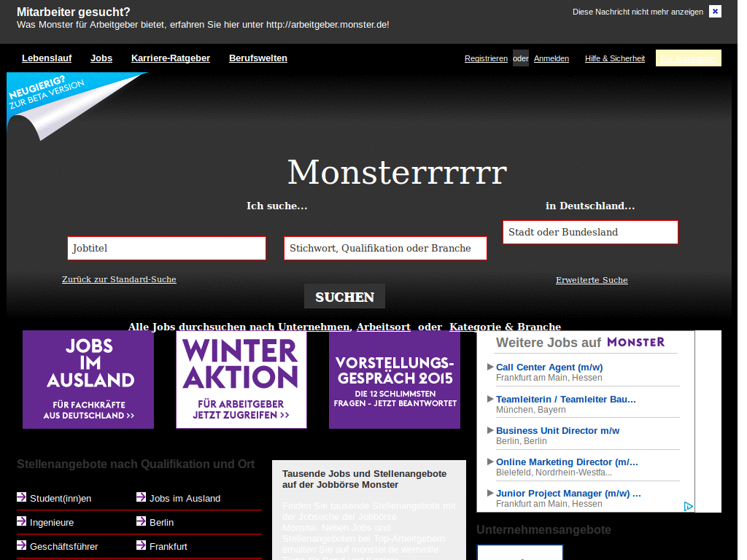Click Frankfurt am Main, Hessen under Call Center Agent
Image resolution: width=747 pixels, height=560 pixels.
point(549,378)
